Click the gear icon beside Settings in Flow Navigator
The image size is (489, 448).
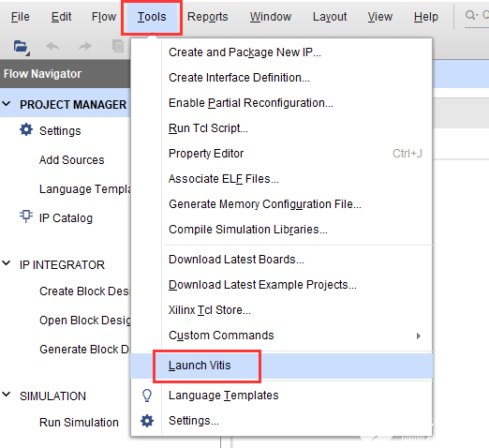coord(26,129)
